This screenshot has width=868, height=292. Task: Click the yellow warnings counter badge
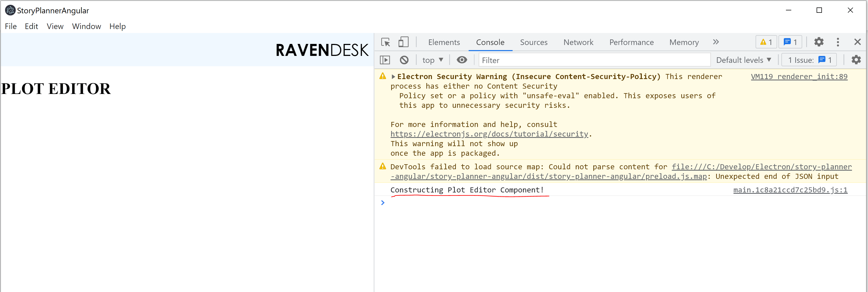766,42
